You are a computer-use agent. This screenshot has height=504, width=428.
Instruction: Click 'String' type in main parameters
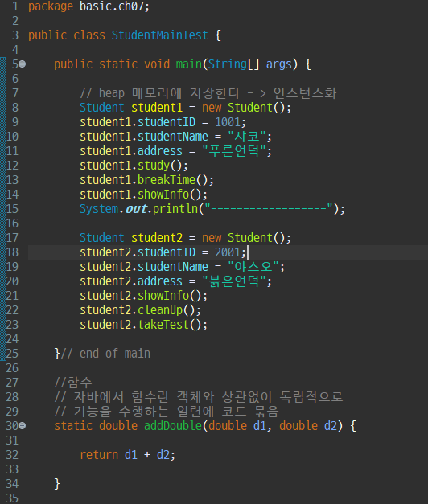tap(227, 64)
